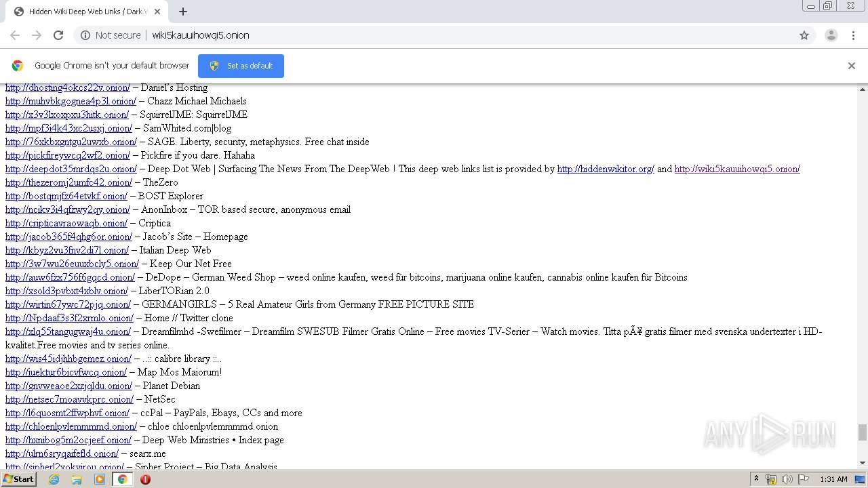Open the cripticavraowaqb.onion link
The image size is (868, 488).
pos(66,223)
